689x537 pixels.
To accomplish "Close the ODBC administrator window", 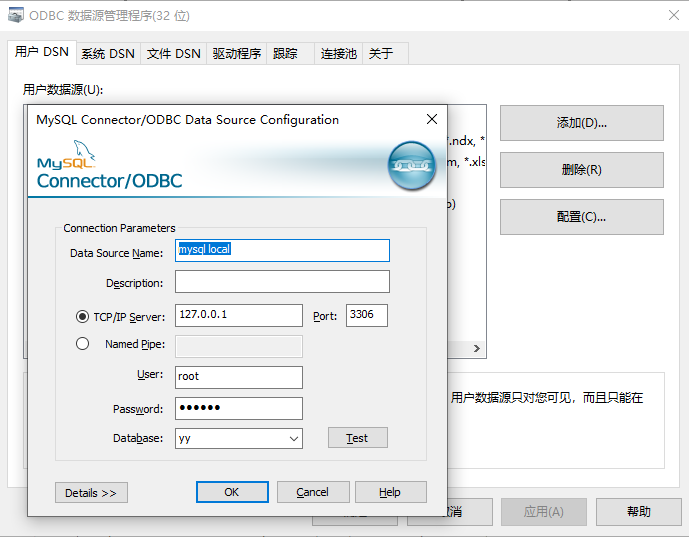I will [674, 15].
